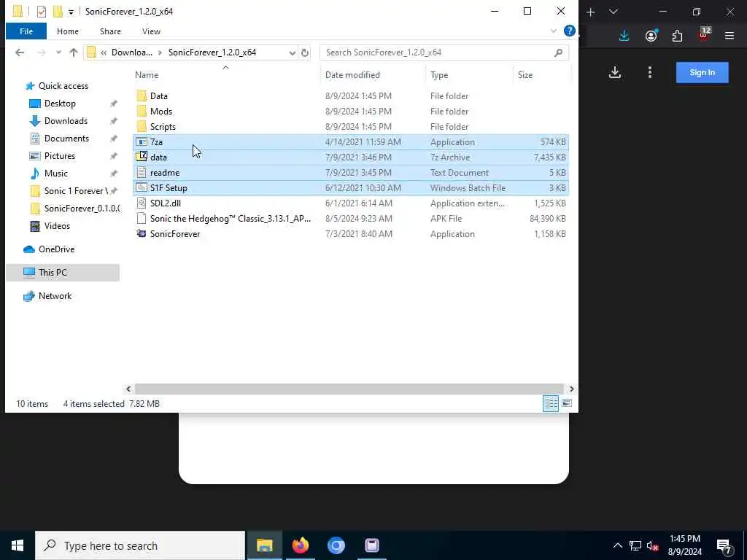
Task: Open the Videos folder in navigation pane
Action: pos(57,226)
